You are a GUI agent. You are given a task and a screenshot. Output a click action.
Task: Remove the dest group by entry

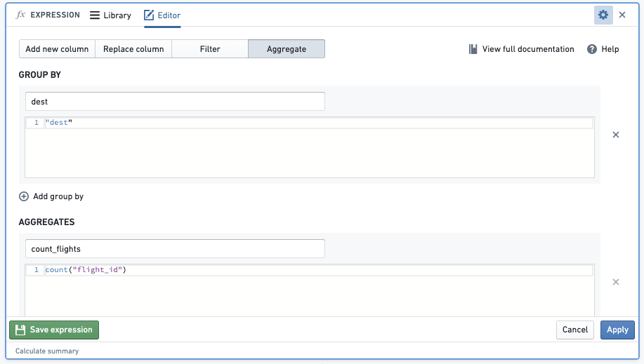pos(616,135)
